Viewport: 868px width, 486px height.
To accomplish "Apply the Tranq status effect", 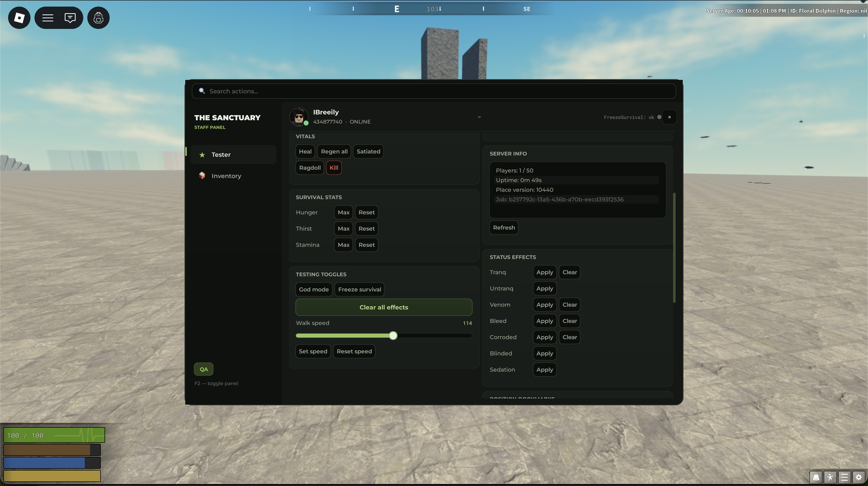I will pyautogui.click(x=544, y=272).
